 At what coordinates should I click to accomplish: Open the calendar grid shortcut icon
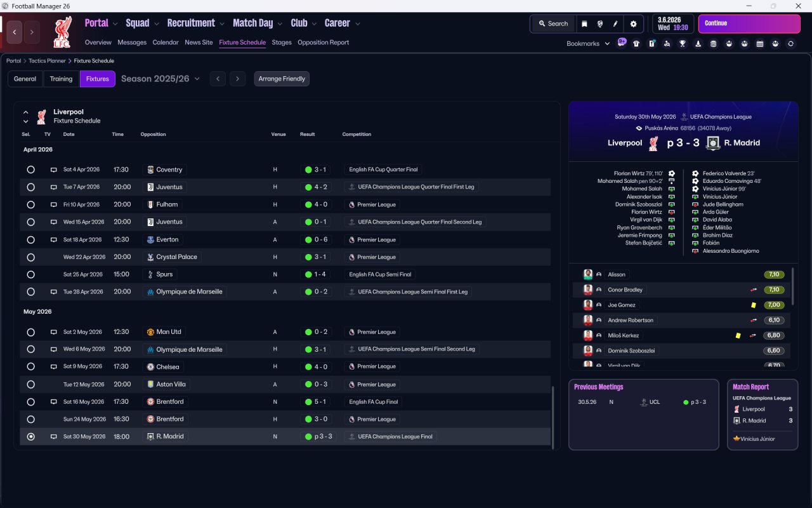point(760,44)
